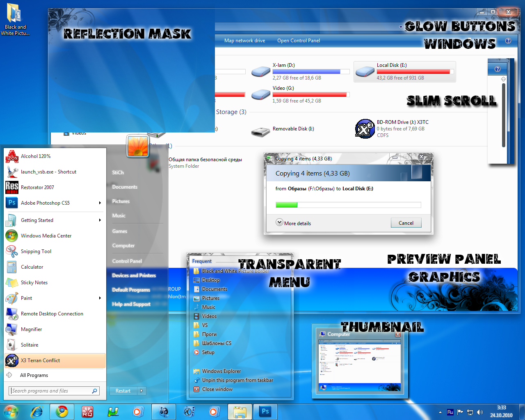Click the slim scrollbar thumb
Screen dimensions: 525x420
pos(504,114)
